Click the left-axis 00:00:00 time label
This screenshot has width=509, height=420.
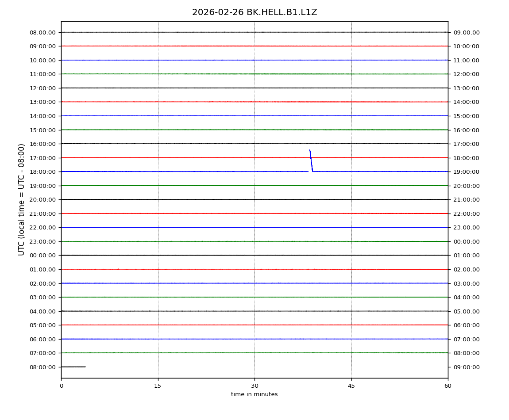(42, 256)
